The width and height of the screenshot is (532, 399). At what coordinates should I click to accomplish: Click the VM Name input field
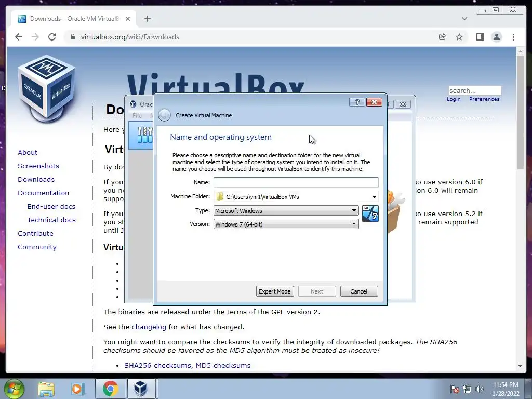point(296,182)
